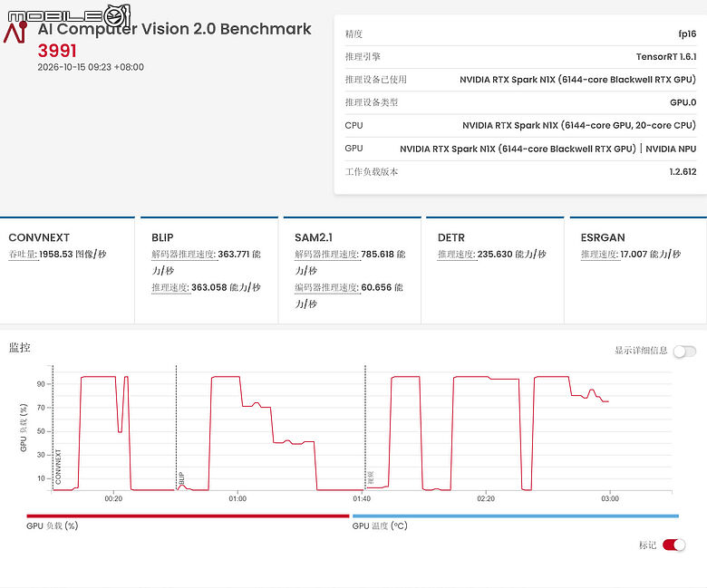Click SAM2.1 解码器推理速度 underlined label

point(326,254)
